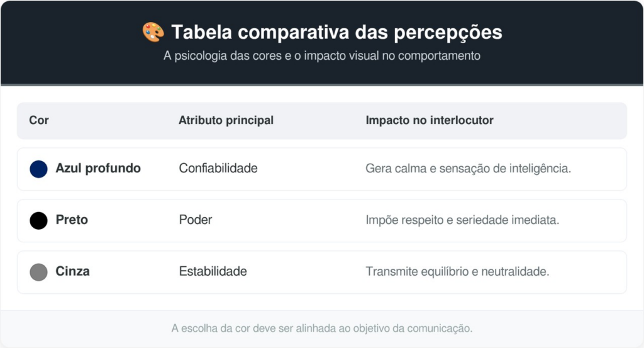The image size is (644, 348).
Task: Click the footer note about 'escolha da cor'
Action: [322, 328]
